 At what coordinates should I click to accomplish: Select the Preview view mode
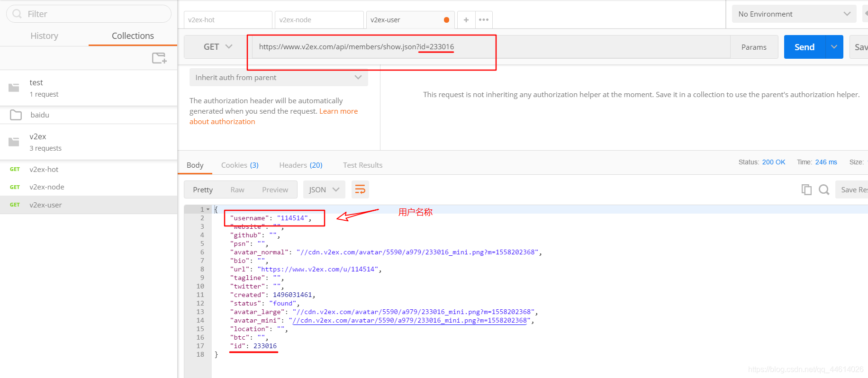click(x=275, y=189)
